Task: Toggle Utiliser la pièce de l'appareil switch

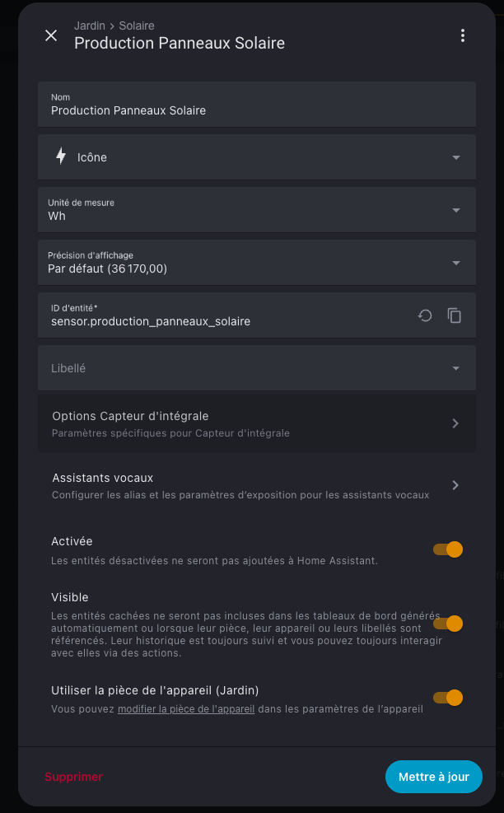Action: pos(448,698)
